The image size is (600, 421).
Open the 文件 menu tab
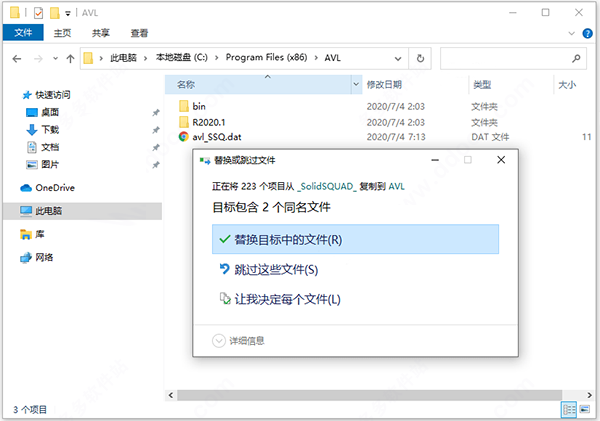point(21,33)
